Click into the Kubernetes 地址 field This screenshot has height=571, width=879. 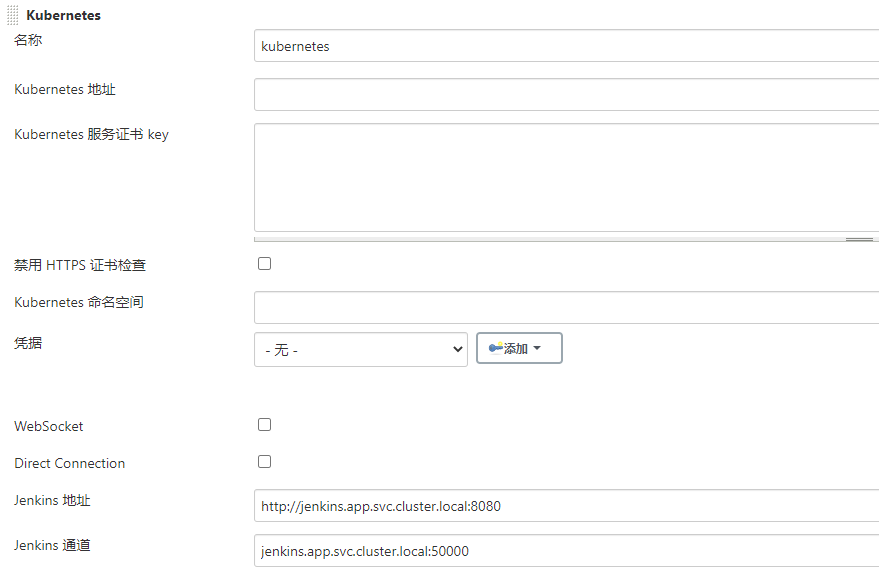pos(566,95)
